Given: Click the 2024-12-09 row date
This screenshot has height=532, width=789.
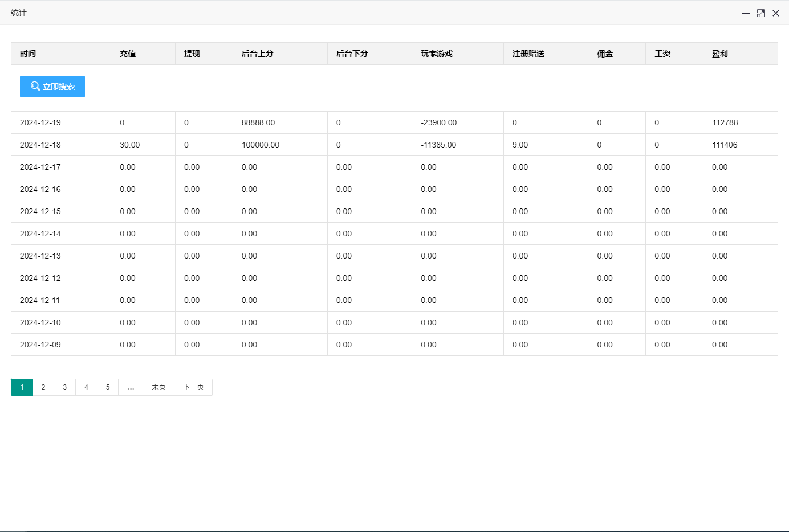Looking at the screenshot, I should pyautogui.click(x=40, y=345).
